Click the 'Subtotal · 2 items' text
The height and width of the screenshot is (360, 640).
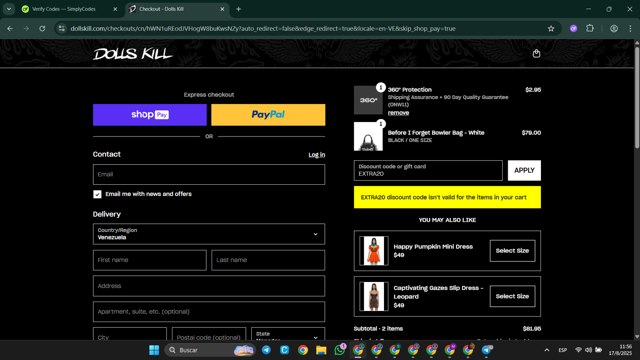point(378,329)
